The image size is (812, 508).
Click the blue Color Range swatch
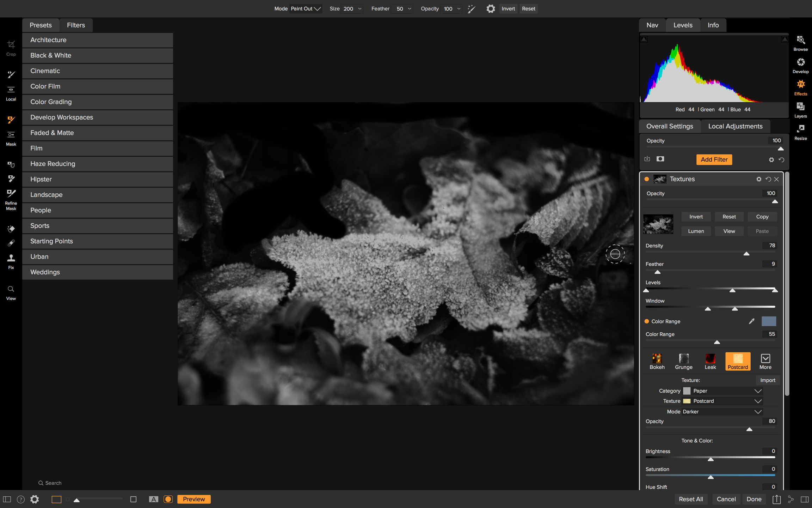(x=769, y=321)
